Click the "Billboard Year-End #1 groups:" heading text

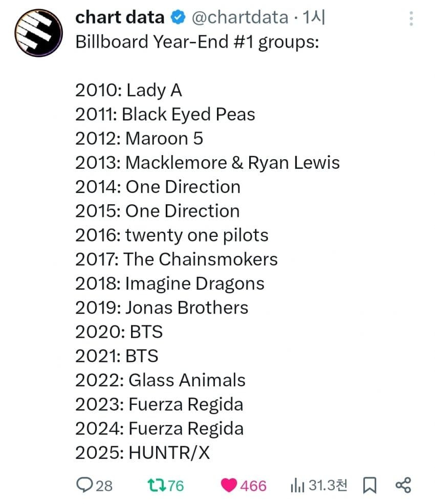click(197, 42)
